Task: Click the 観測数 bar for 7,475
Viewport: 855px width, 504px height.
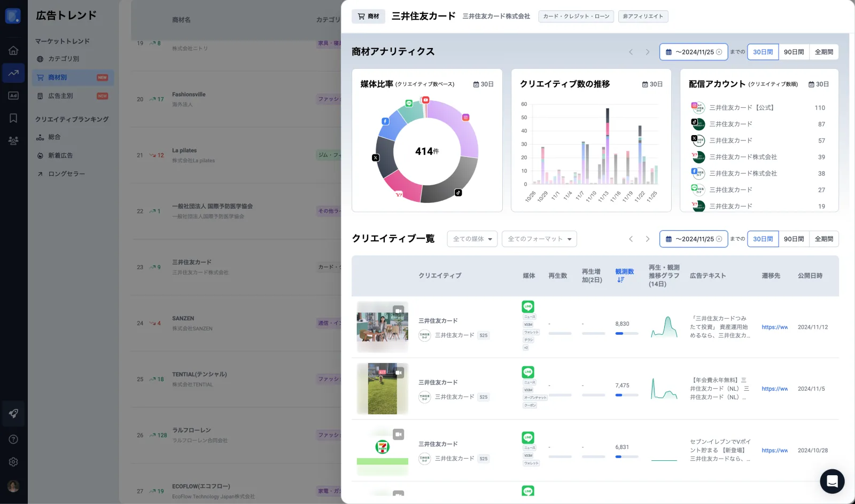Action: point(627,395)
